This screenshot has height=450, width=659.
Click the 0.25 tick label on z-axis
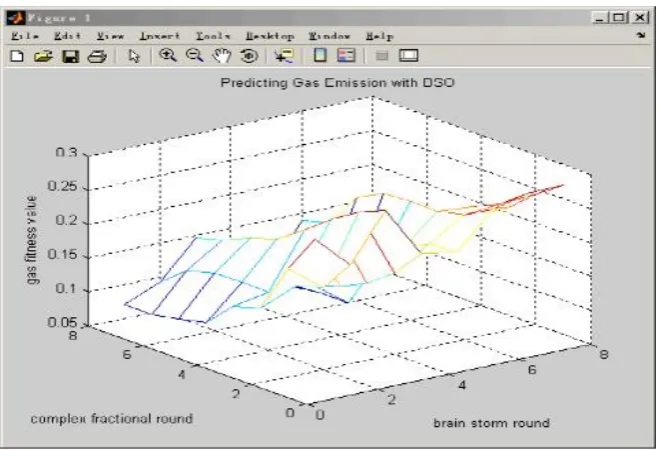tap(63, 186)
